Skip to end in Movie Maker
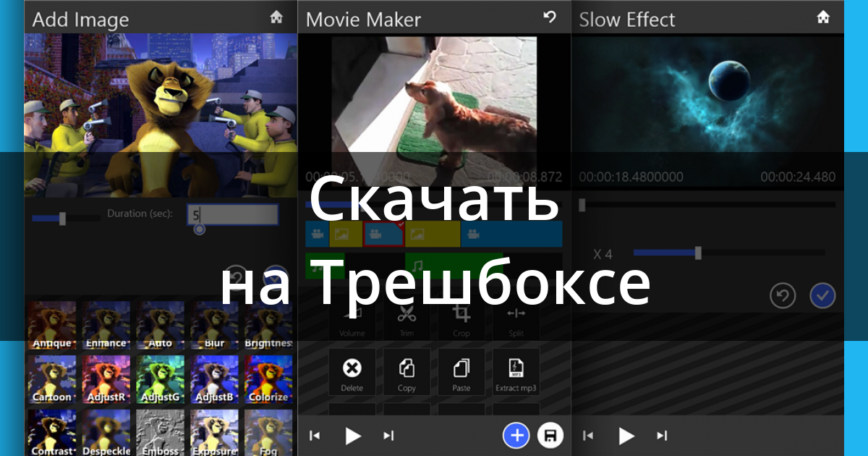The image size is (868, 456). click(388, 435)
